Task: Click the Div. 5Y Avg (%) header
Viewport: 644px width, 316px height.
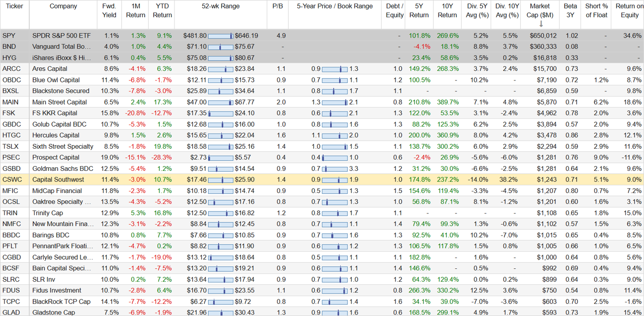Action: coord(477,11)
